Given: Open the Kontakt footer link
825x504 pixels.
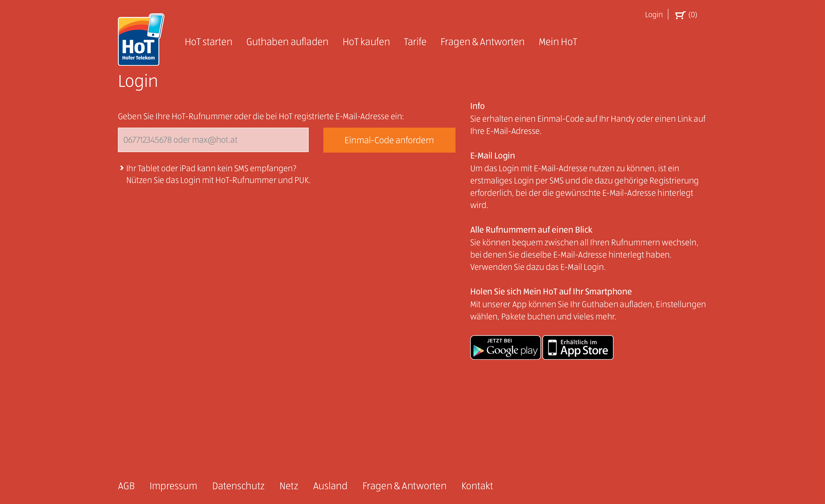Looking at the screenshot, I should point(477,486).
